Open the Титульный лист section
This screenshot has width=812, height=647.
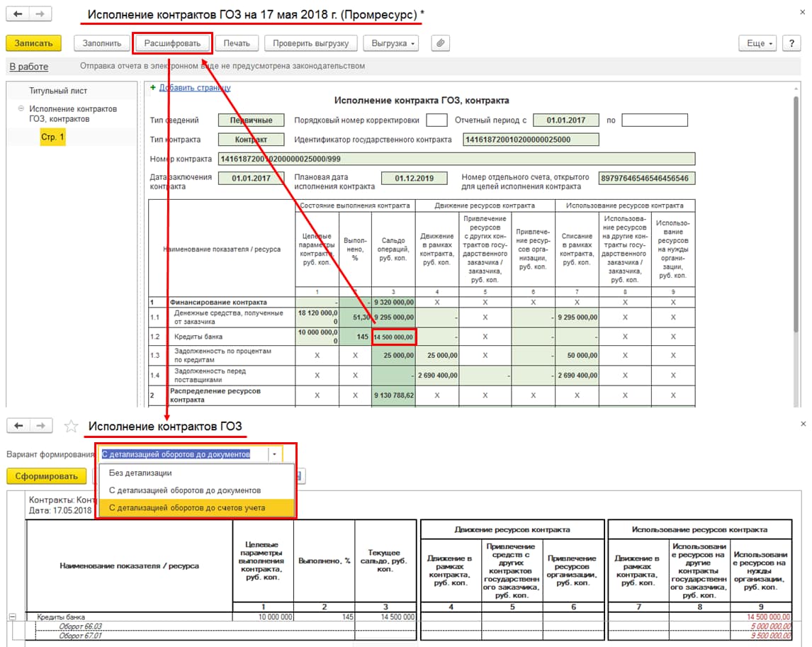point(58,91)
